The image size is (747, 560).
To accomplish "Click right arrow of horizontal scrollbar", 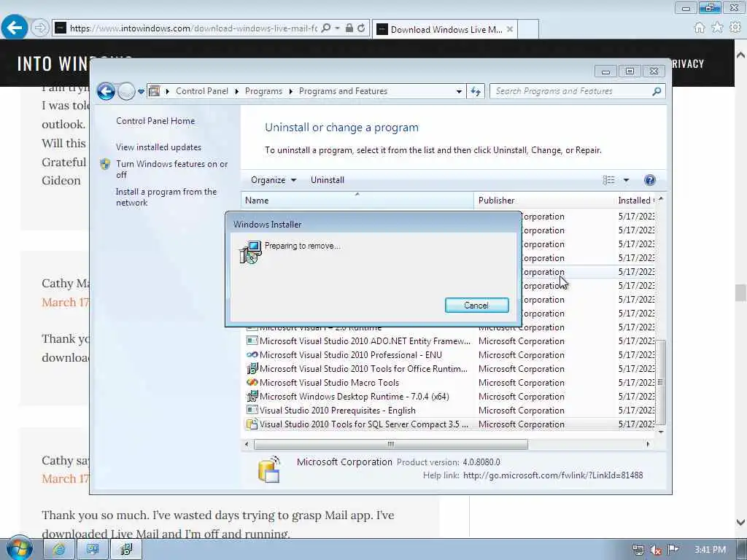I will (648, 444).
